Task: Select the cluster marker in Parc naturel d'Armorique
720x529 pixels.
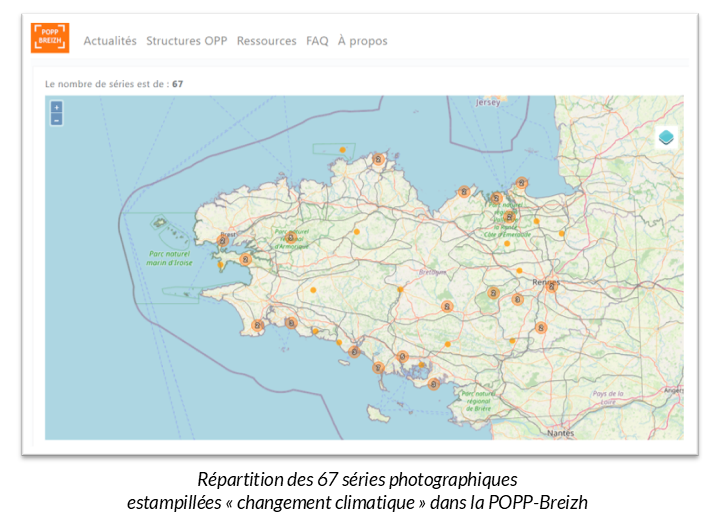Action: click(x=290, y=237)
